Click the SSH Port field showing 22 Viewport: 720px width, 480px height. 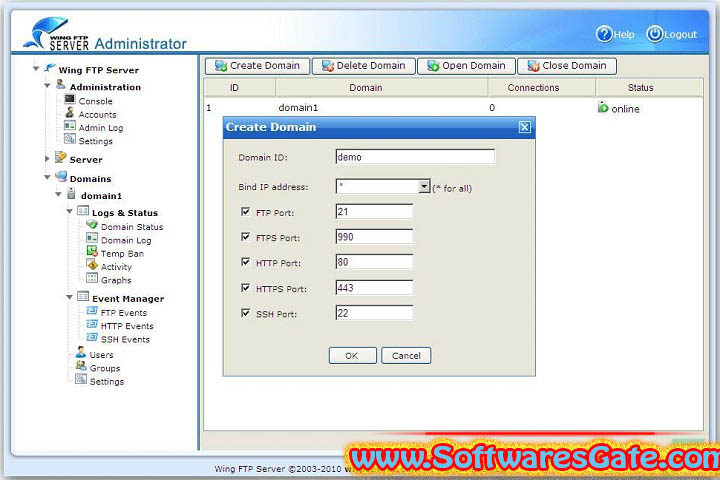pos(374,313)
